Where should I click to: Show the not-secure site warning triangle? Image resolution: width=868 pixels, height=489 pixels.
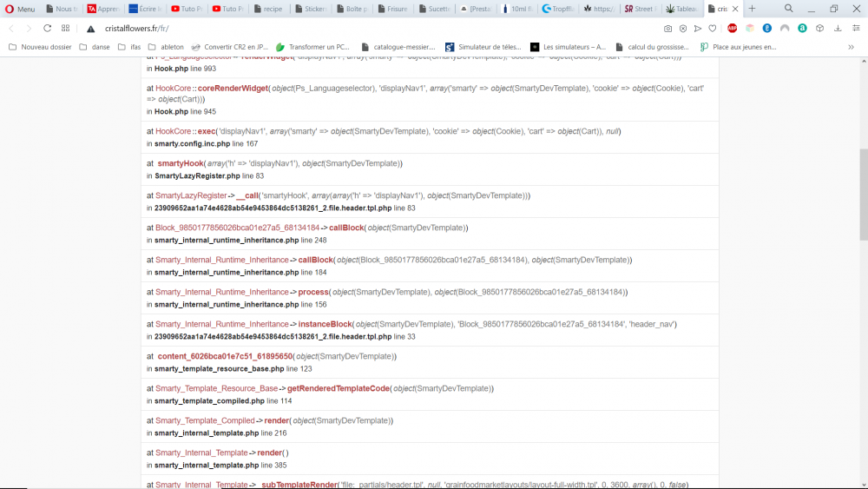91,29
